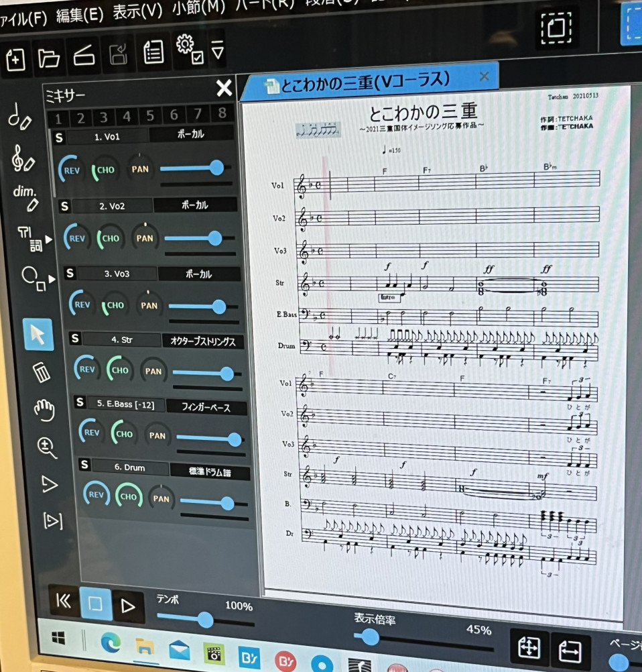Switch to mixer page 3

104,117
